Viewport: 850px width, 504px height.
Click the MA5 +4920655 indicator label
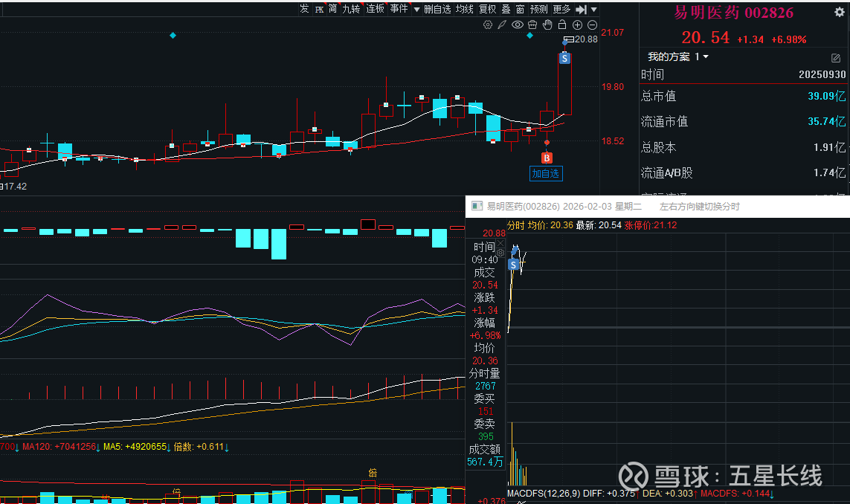tap(137, 447)
